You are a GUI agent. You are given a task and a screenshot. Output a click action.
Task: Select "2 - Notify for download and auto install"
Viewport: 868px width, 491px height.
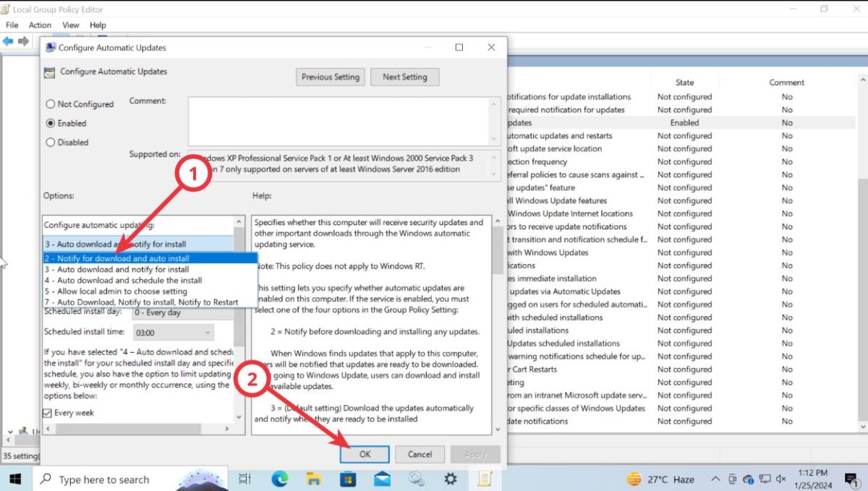coord(116,258)
